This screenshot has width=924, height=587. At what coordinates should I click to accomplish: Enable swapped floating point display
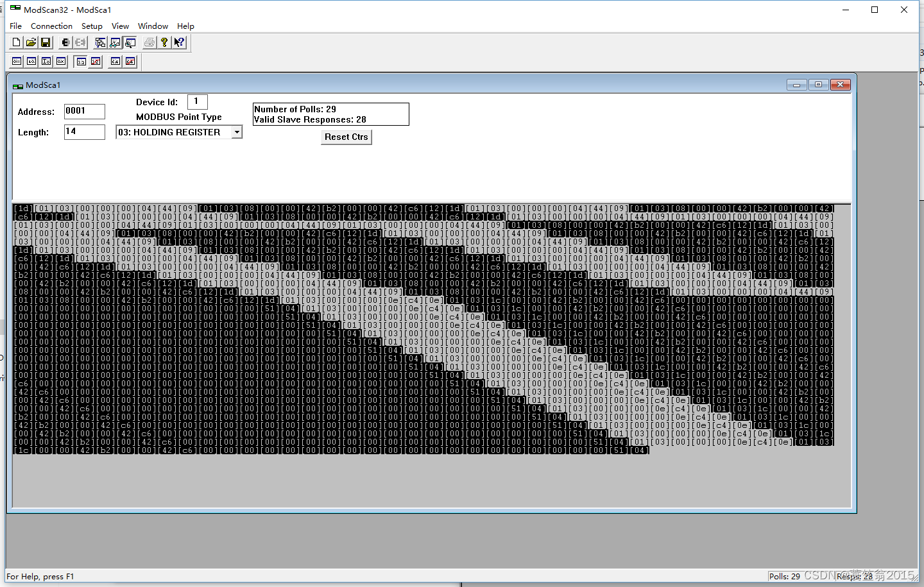click(95, 61)
